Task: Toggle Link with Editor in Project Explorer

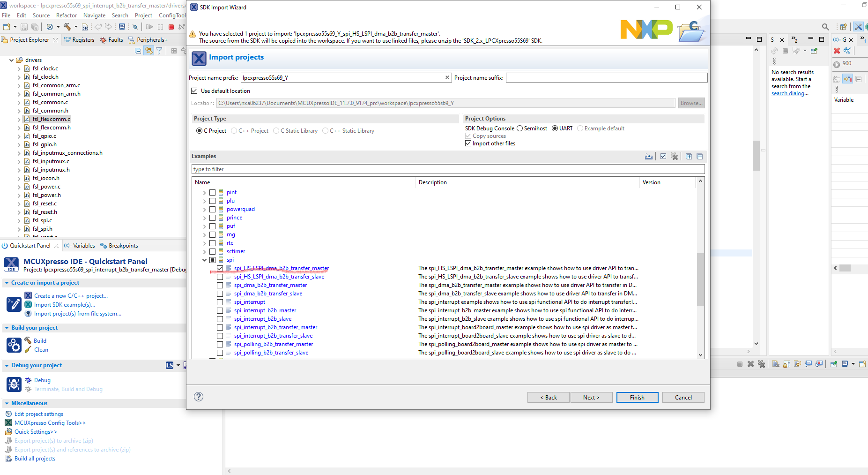Action: coord(149,51)
